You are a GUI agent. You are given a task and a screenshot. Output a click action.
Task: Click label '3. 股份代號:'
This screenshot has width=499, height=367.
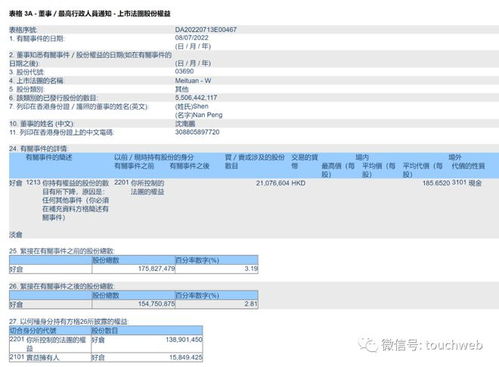click(x=27, y=72)
